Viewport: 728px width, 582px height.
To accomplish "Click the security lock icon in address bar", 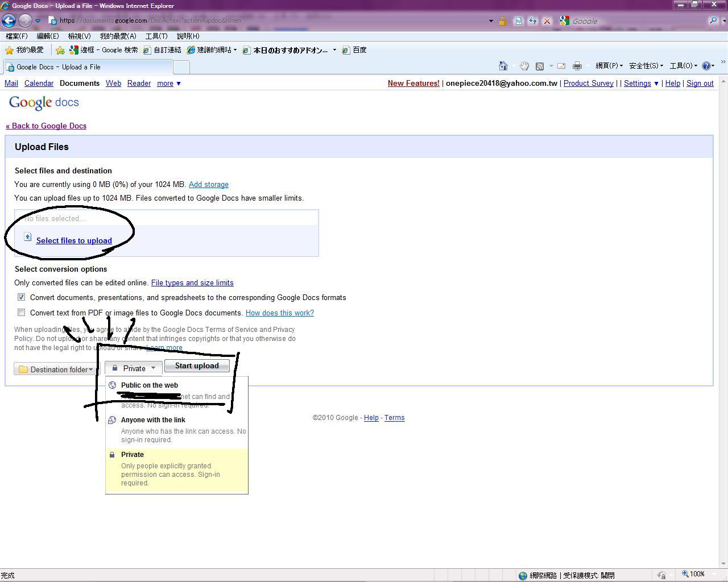I will click(503, 21).
